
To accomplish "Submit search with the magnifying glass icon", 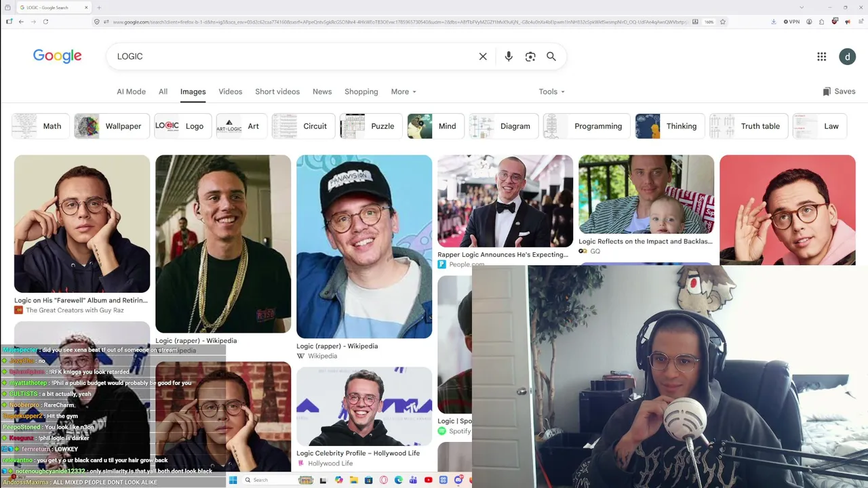I will (551, 56).
